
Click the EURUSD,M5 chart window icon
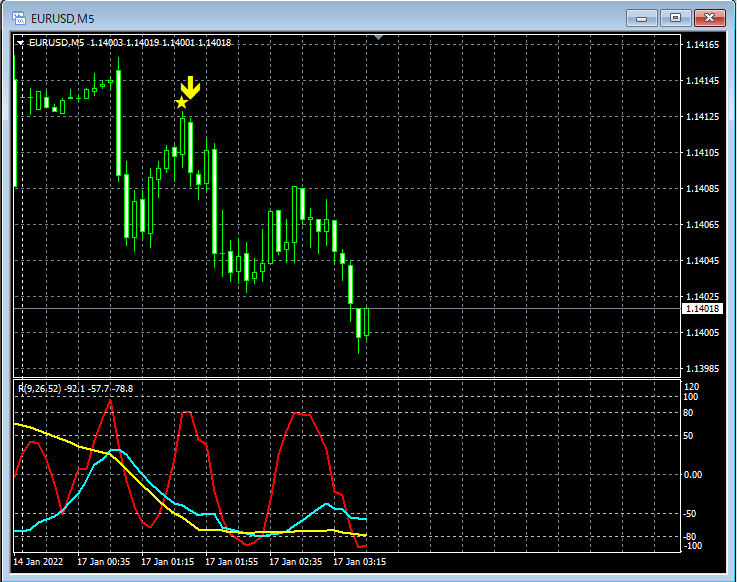19,18
